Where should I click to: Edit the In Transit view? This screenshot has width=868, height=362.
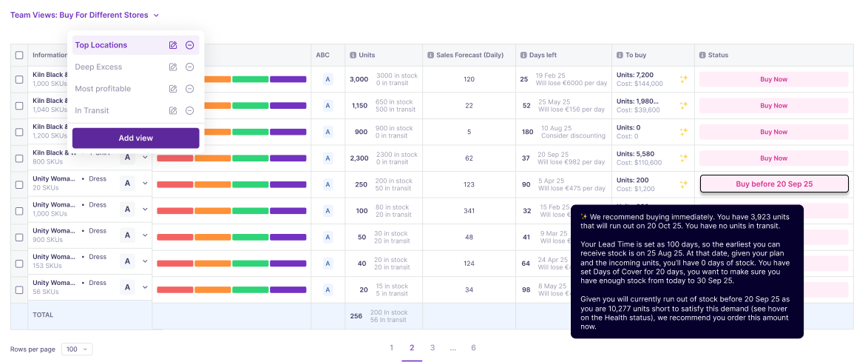tap(173, 110)
